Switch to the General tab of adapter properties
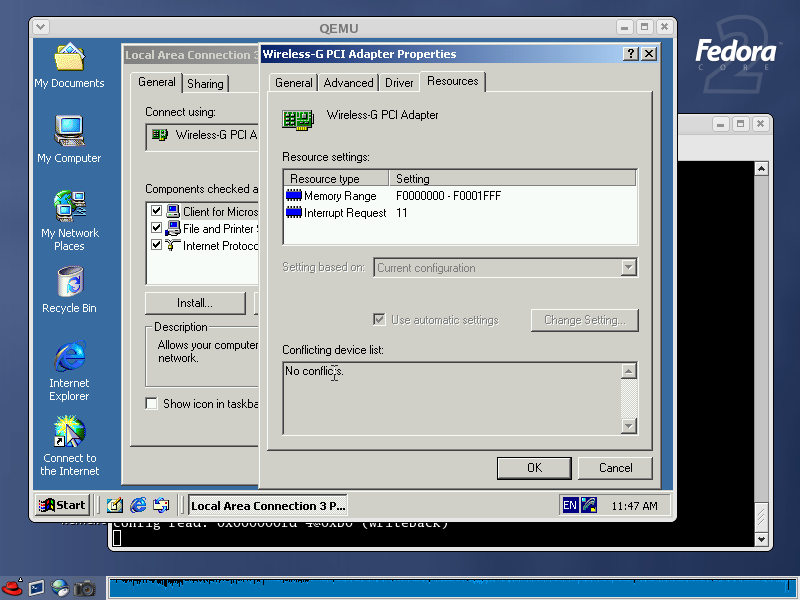Viewport: 800px width, 600px height. (x=293, y=83)
